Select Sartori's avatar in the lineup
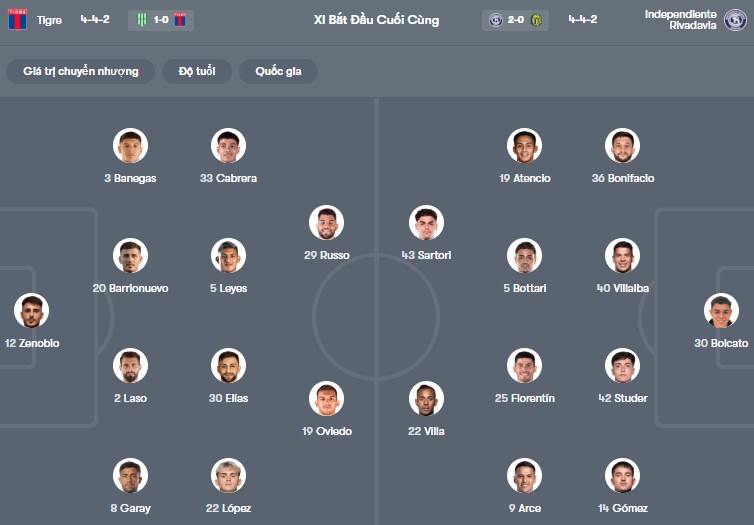Image resolution: width=754 pixels, height=525 pixels. tap(426, 222)
